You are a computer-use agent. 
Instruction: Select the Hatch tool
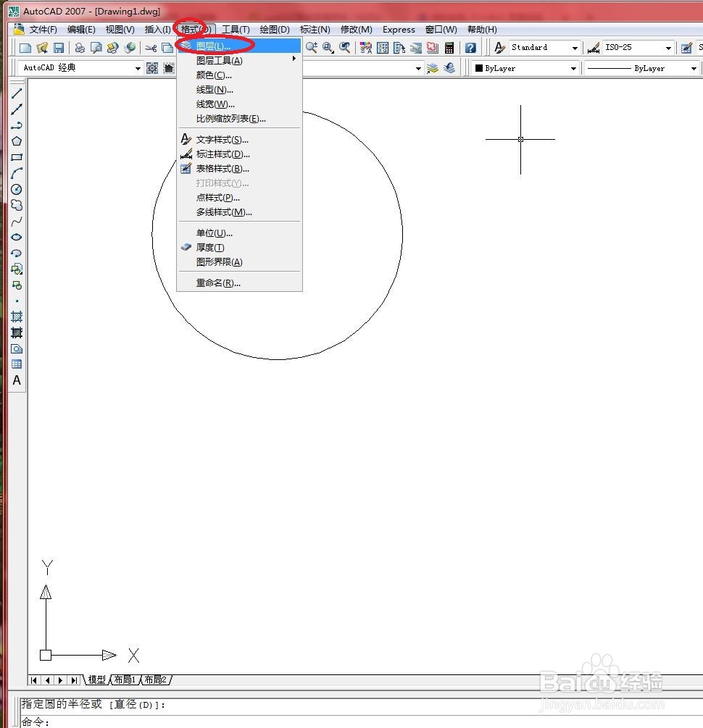[17, 317]
